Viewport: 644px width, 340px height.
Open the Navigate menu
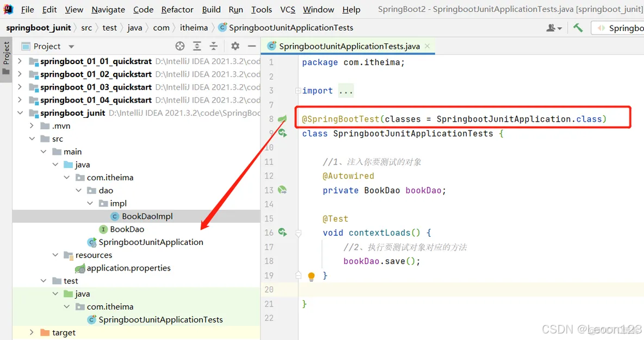108,9
